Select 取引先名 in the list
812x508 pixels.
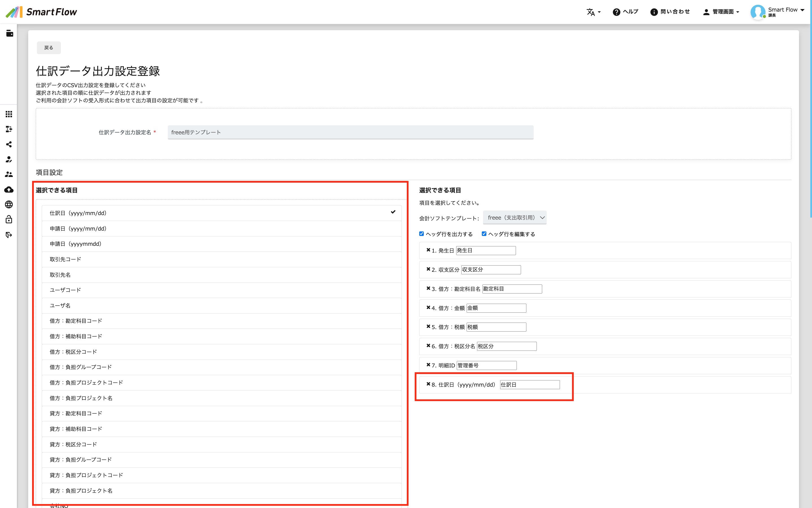(x=221, y=275)
